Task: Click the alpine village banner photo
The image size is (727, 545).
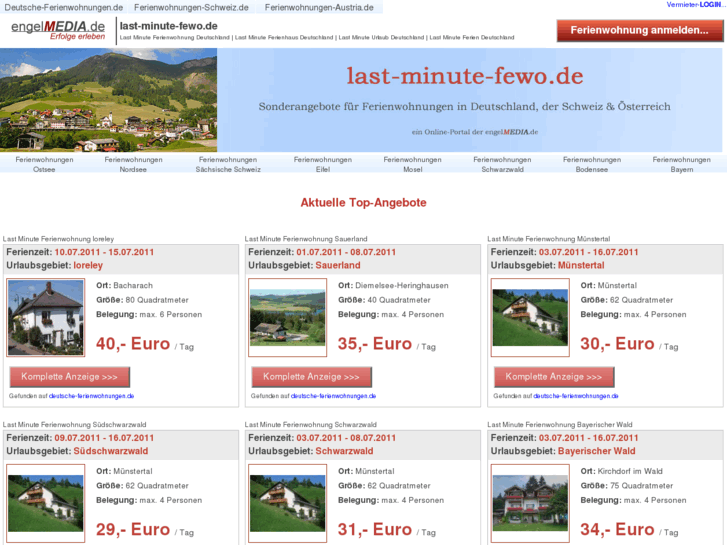Action: tap(108, 100)
